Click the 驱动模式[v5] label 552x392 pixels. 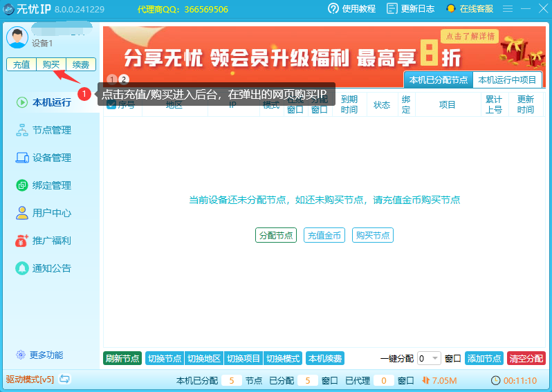pyautogui.click(x=30, y=380)
